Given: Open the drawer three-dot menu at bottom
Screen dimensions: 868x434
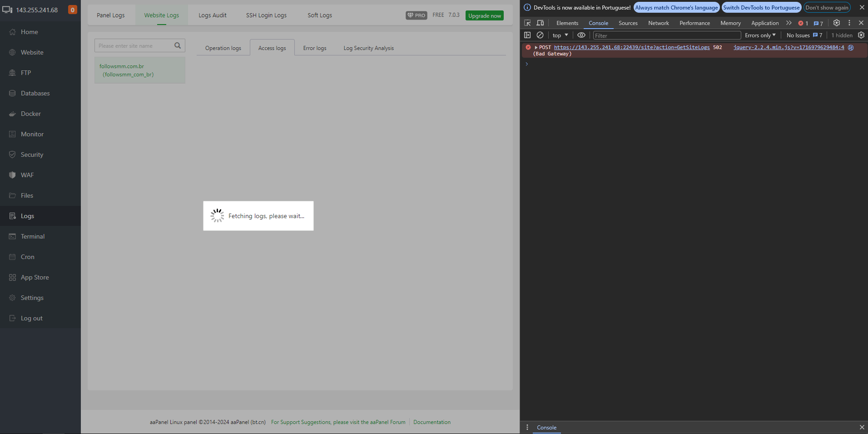Looking at the screenshot, I should (527, 427).
